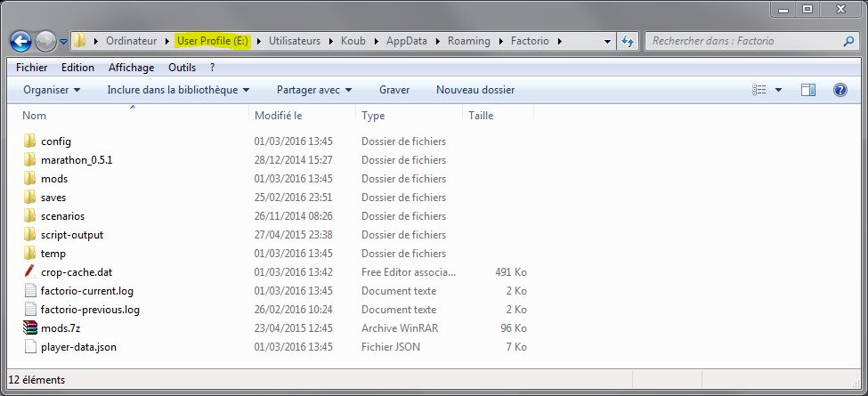This screenshot has width=868, height=396.
Task: Expand the address bar history dropdown
Action: (x=608, y=41)
